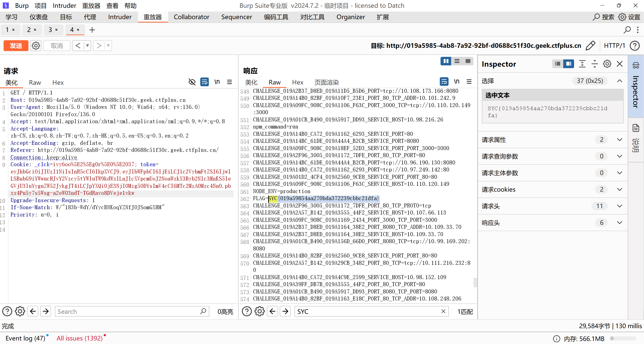Switch response view to Hex tab
The width and height of the screenshot is (644, 344).
click(298, 82)
